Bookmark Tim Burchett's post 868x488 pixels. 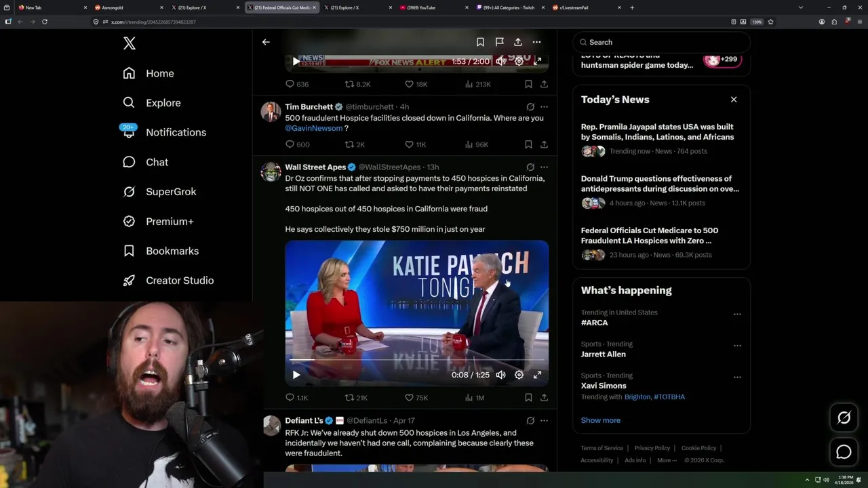[528, 144]
